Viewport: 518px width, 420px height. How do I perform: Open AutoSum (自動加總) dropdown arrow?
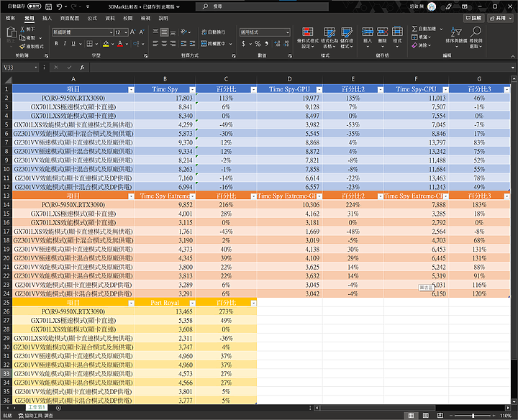click(x=441, y=29)
